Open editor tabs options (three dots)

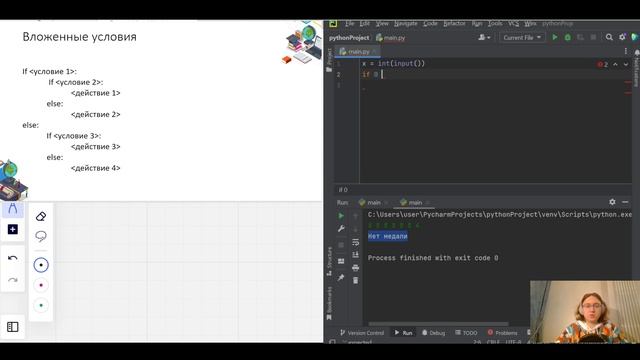626,51
